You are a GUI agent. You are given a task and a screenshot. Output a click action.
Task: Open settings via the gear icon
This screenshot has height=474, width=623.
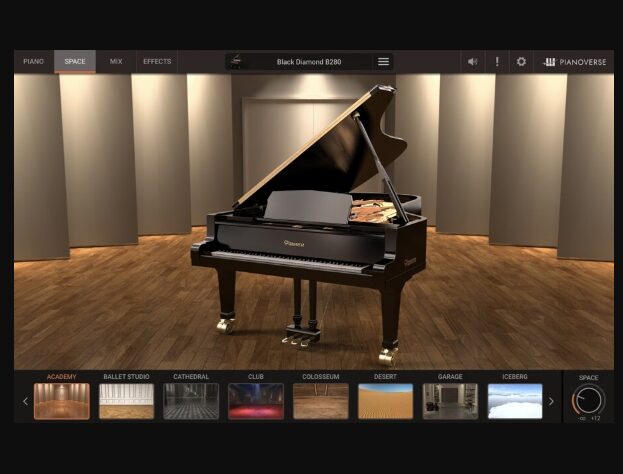pos(521,62)
